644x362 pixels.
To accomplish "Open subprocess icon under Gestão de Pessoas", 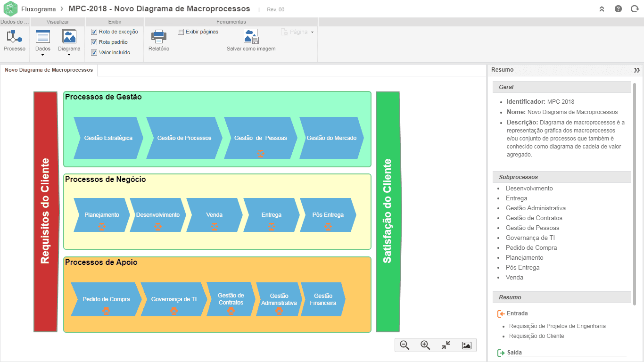I will (x=261, y=153).
